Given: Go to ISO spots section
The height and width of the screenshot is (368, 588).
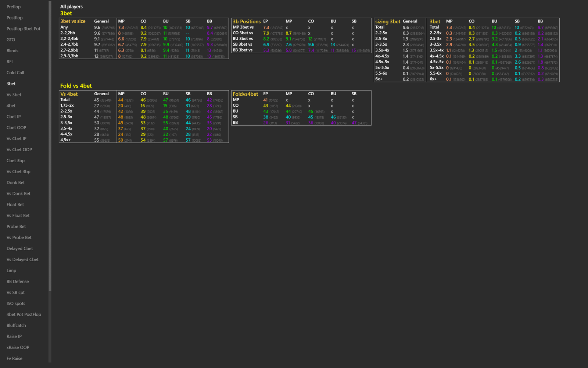Looking at the screenshot, I should pos(16,304).
